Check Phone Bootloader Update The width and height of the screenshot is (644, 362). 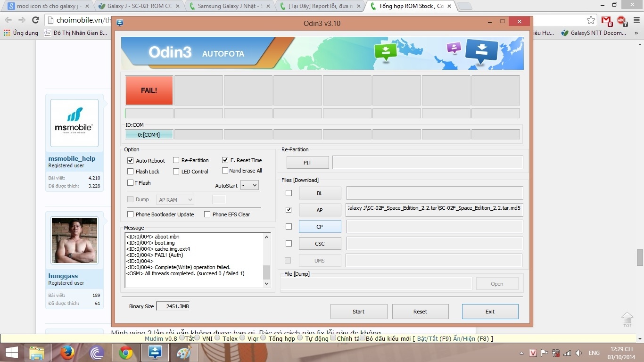[x=131, y=214]
